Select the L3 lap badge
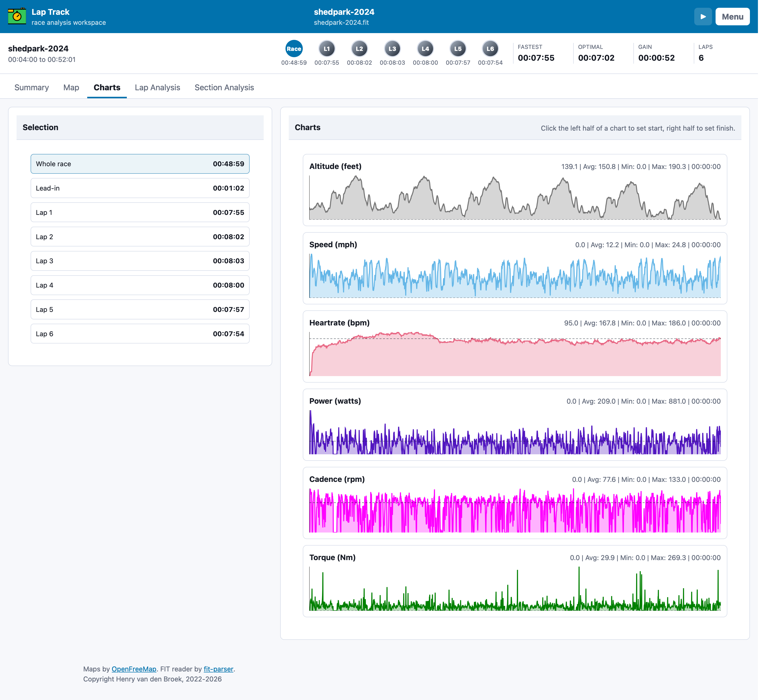This screenshot has height=700, width=784. (x=392, y=49)
